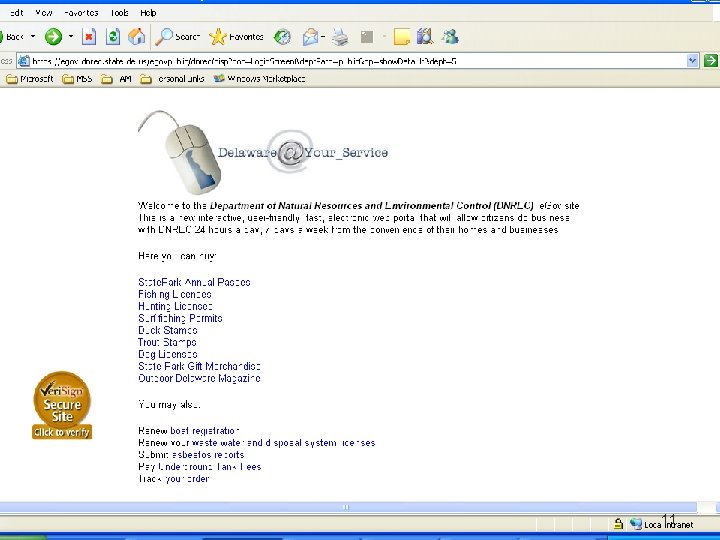Open the Edit menu
This screenshot has height=540, width=720.
click(17, 13)
